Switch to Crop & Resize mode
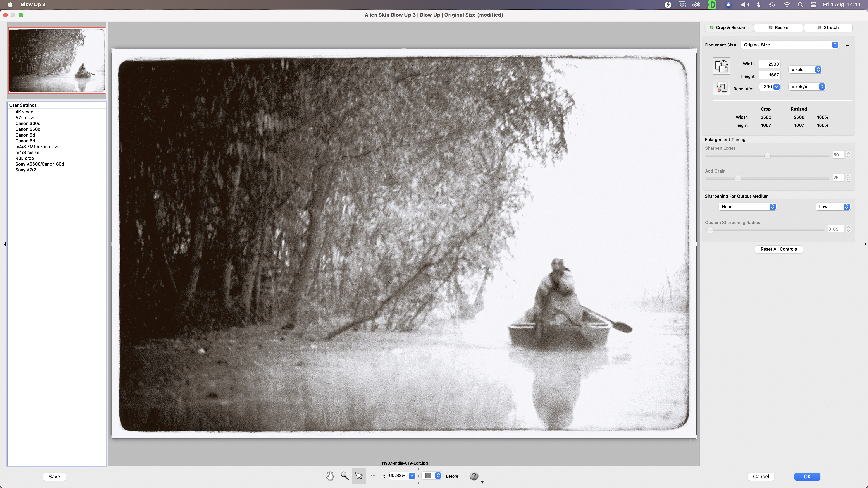Screen dimensions: 868x488 (728, 28)
